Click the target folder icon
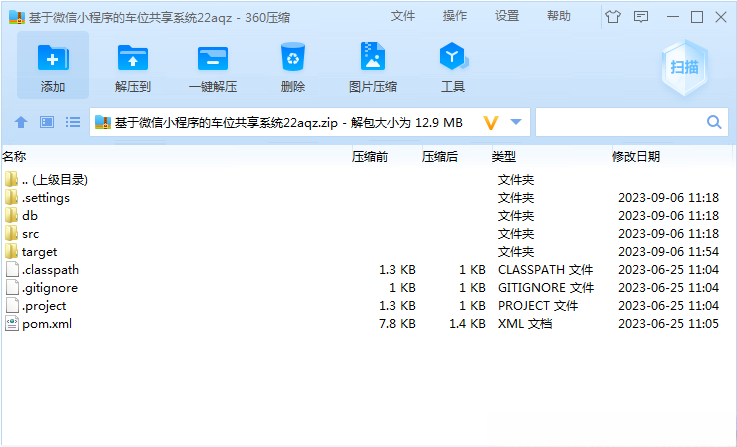The image size is (737, 447). click(12, 251)
